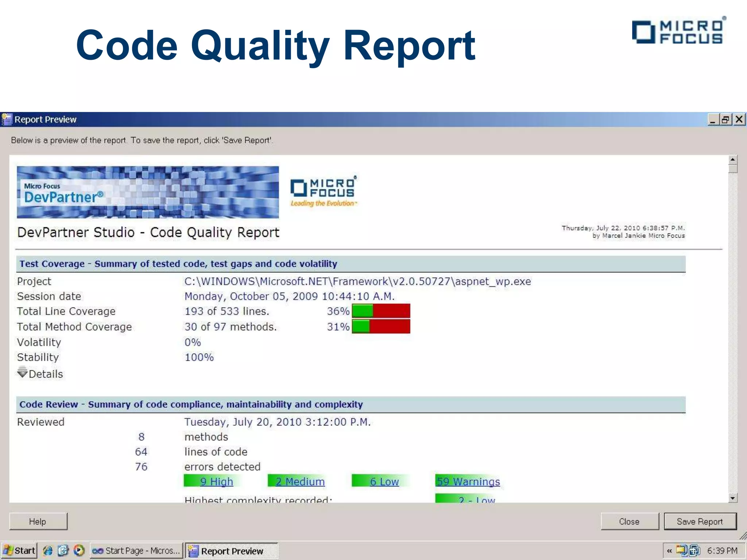
Task: Click the Session date October 05, 2009 value
Action: click(290, 296)
